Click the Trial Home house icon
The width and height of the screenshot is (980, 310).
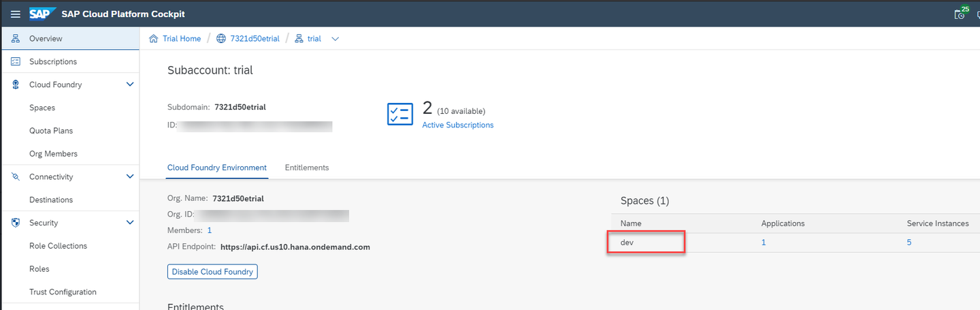click(x=154, y=39)
